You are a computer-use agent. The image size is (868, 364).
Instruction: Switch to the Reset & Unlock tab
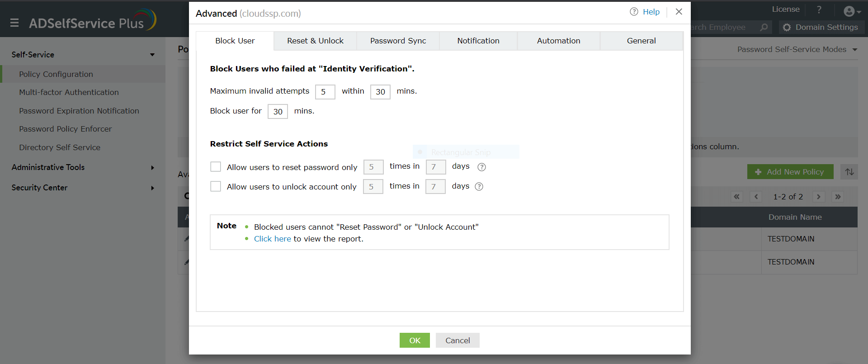[315, 41]
